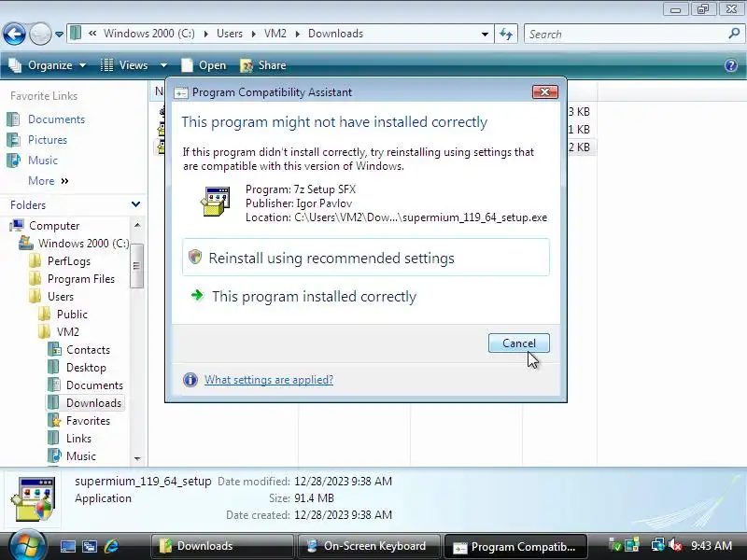Click Open in the Explorer toolbar
Viewport: 747px width, 560px height.
point(204,65)
